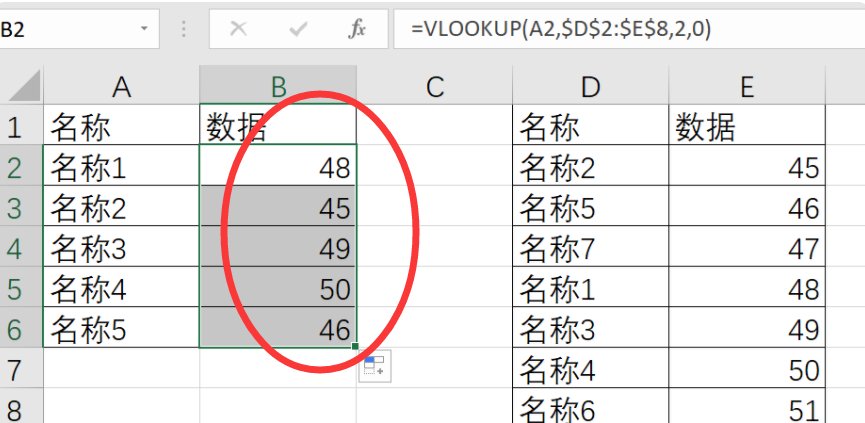This screenshot has height=423, width=865.
Task: Select column C header
Action: coord(434,87)
